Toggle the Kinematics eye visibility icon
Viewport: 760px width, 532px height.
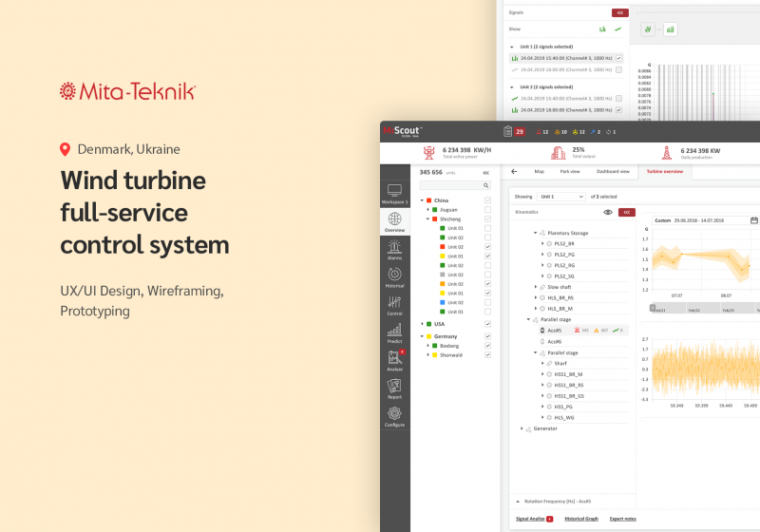click(608, 212)
